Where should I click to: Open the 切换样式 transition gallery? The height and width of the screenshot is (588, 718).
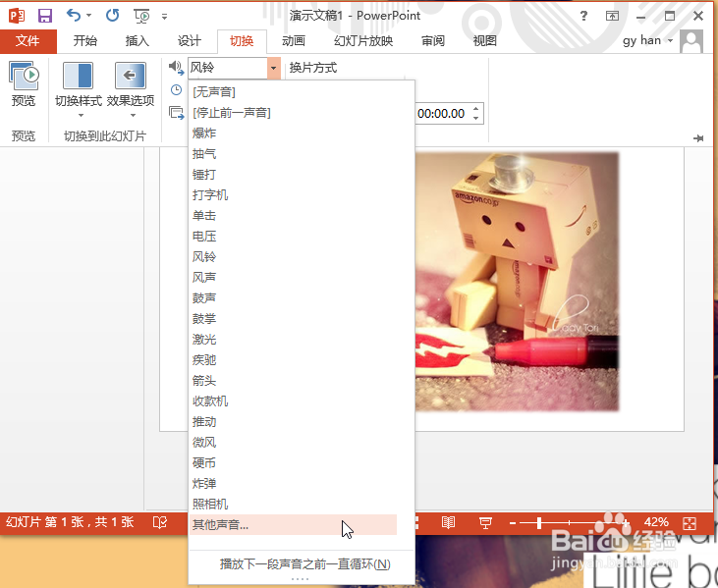pos(79,89)
